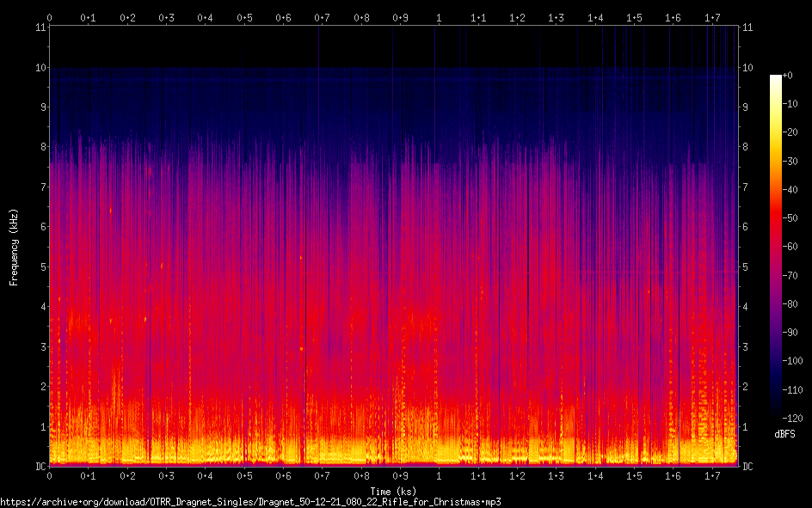The image size is (812, 508).
Task: Click the archive.org URL at the bottom
Action: [x=250, y=501]
